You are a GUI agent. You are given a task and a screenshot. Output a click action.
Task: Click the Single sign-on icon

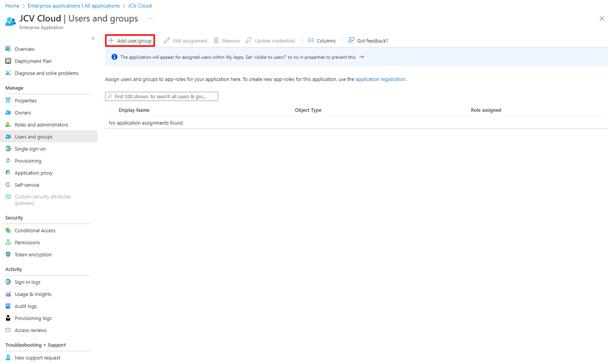click(x=8, y=149)
